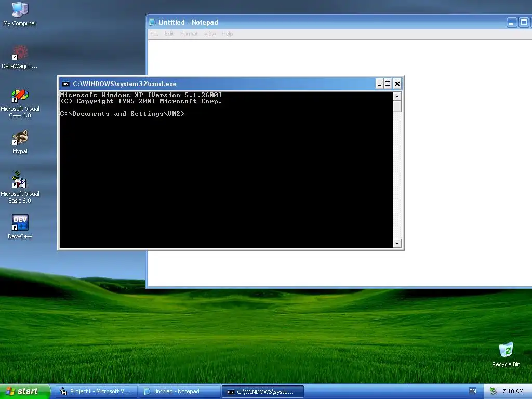The height and width of the screenshot is (399, 532).
Task: Open Notepad's View menu
Action: 210,34
